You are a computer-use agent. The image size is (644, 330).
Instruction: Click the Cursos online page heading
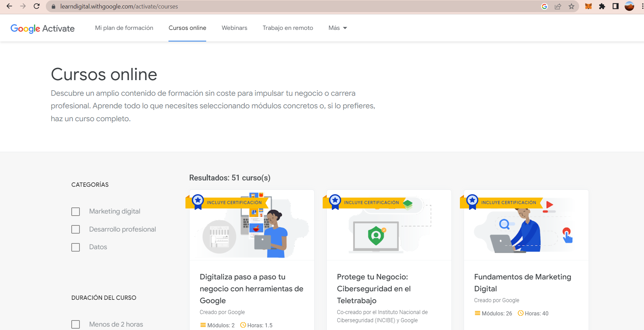(x=104, y=74)
